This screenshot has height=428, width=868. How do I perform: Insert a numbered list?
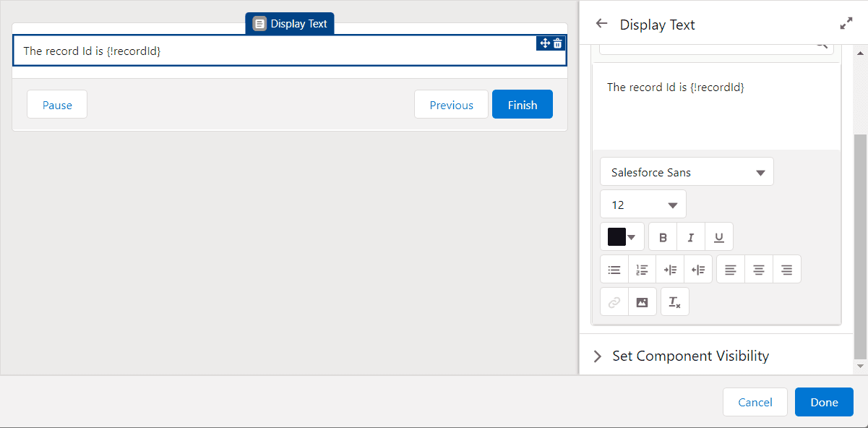pos(643,270)
